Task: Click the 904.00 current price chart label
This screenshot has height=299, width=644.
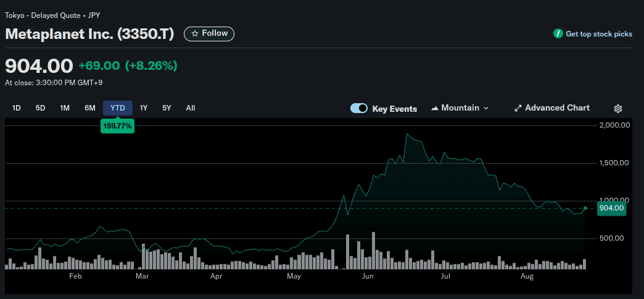Action: [x=612, y=208]
